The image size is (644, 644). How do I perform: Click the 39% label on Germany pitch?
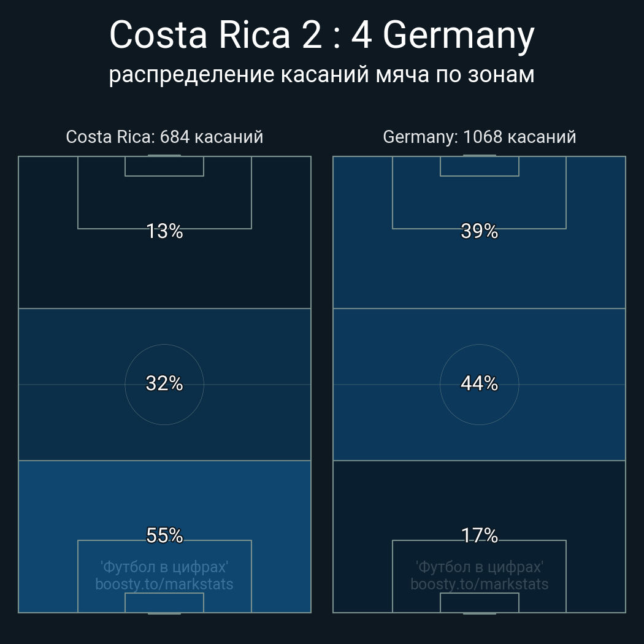pos(479,231)
